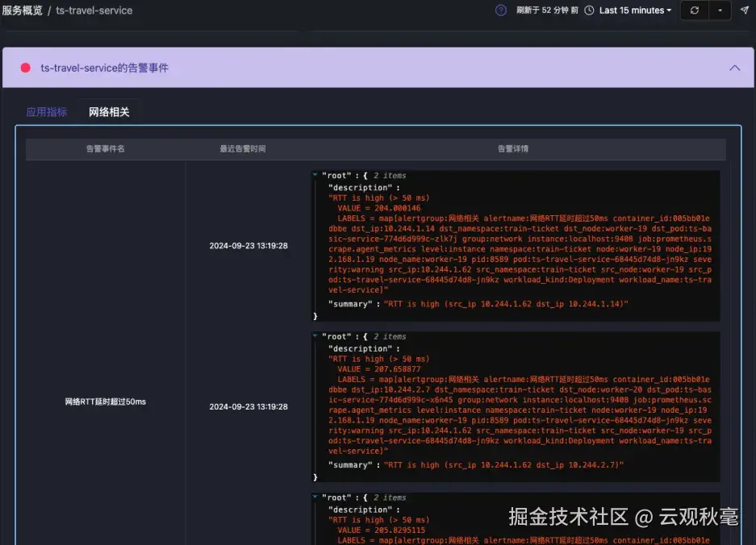Click the first 2024-09-23 13:19:28 timestamp beside VALUE 204.000146
Image resolution: width=756 pixels, height=545 pixels.
tap(249, 246)
